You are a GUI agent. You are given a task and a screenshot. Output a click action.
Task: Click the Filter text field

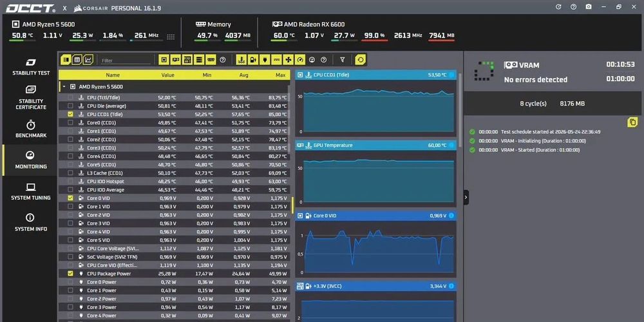126,61
